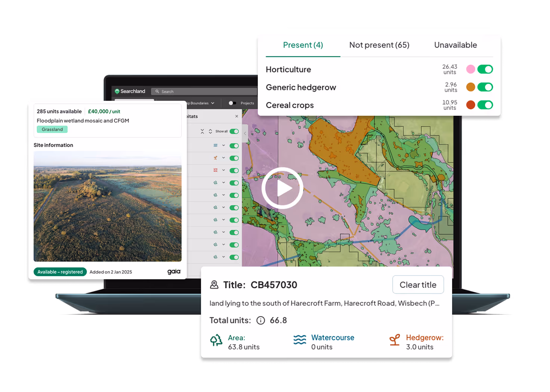
Task: Expand the watercourse waves row chevron
Action: (223, 146)
